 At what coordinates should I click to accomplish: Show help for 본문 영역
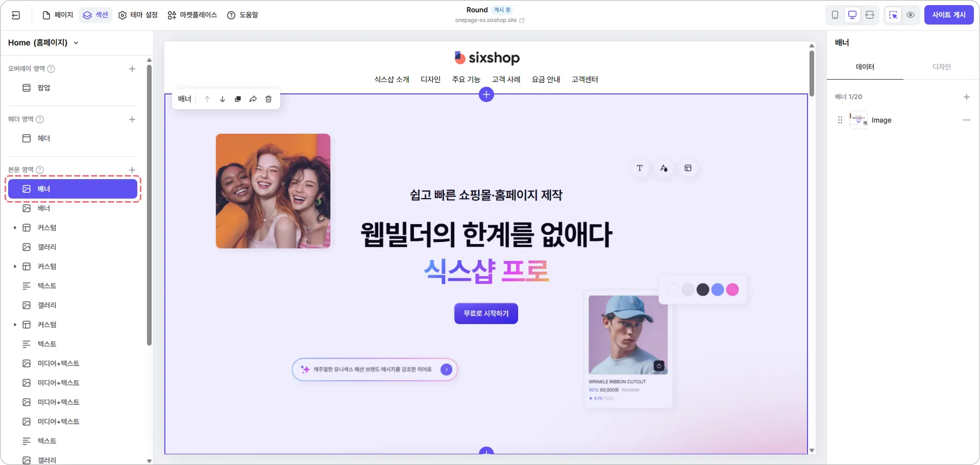tap(40, 170)
